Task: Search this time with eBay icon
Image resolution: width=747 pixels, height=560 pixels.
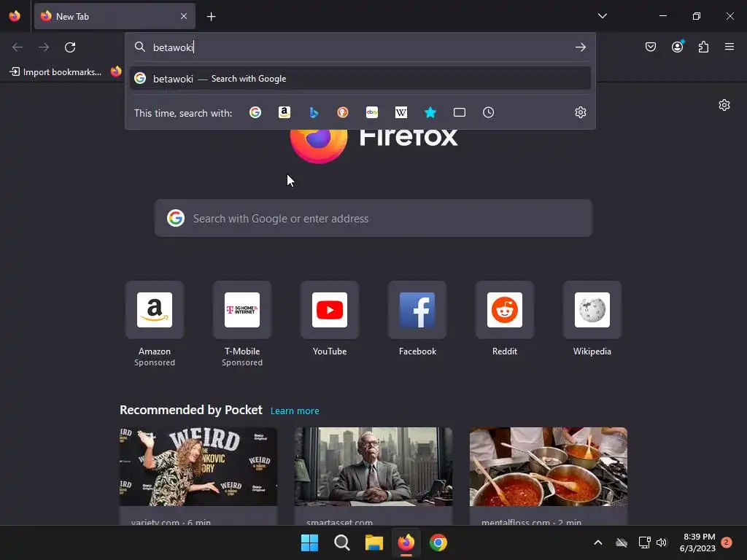Action: pyautogui.click(x=372, y=112)
